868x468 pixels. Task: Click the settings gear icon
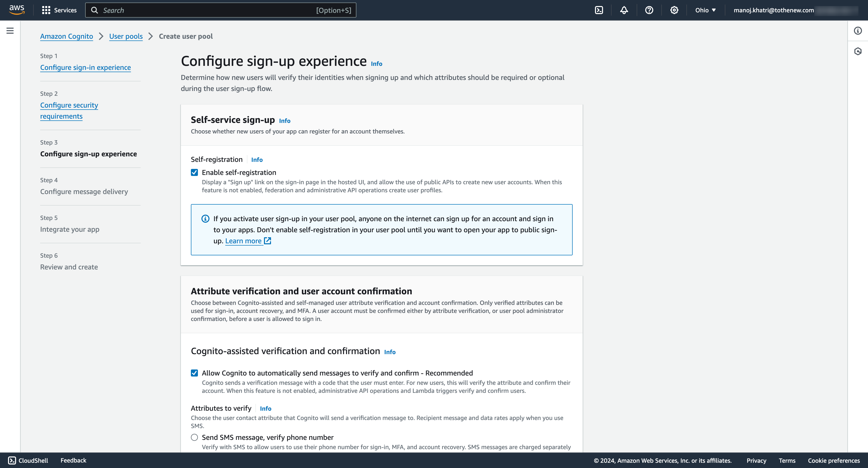click(x=675, y=10)
